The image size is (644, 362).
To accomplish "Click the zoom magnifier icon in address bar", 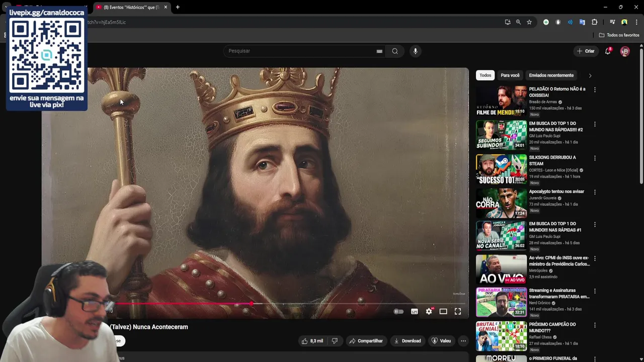I will tap(518, 22).
